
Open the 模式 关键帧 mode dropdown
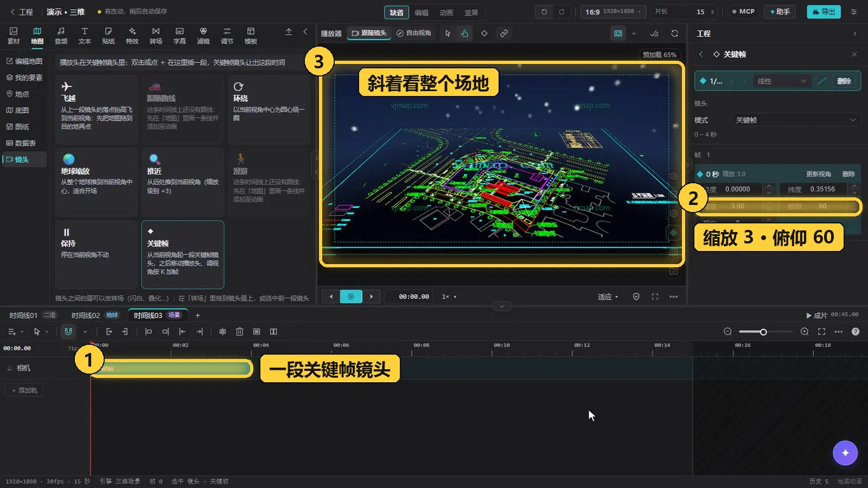(795, 120)
